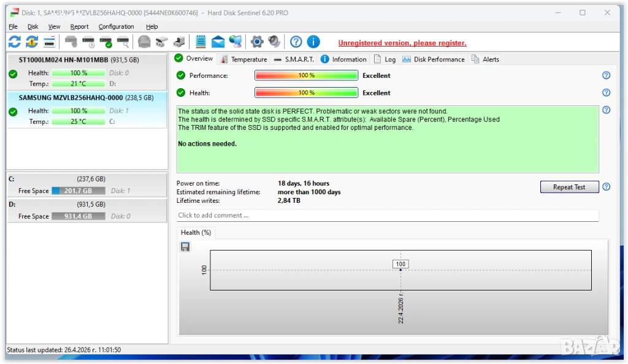
Task: Click the disk with magnifier icon
Action: [123, 42]
